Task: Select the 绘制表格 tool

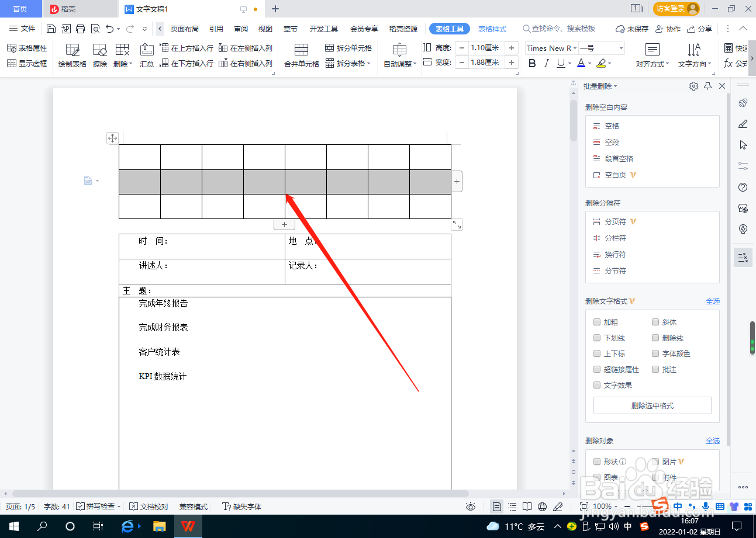Action: (71, 55)
